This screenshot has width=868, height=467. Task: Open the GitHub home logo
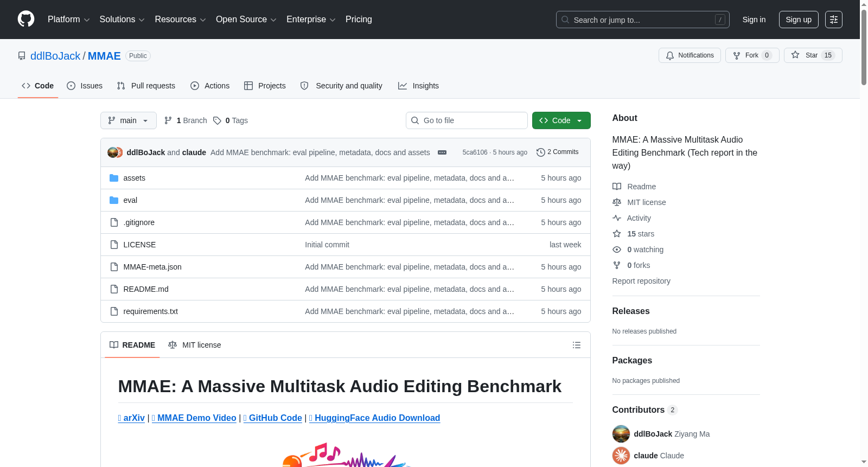[26, 20]
